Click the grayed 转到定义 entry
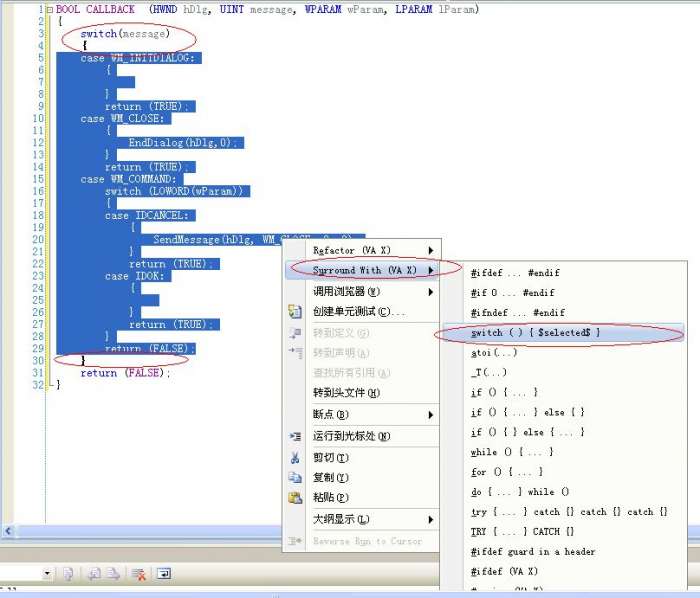The image size is (700, 598). point(362,333)
